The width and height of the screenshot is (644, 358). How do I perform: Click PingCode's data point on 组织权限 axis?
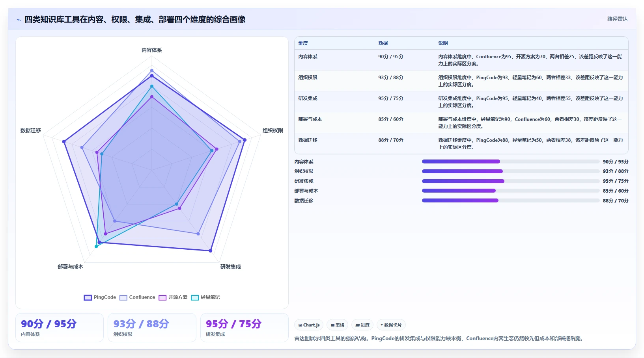click(x=245, y=140)
